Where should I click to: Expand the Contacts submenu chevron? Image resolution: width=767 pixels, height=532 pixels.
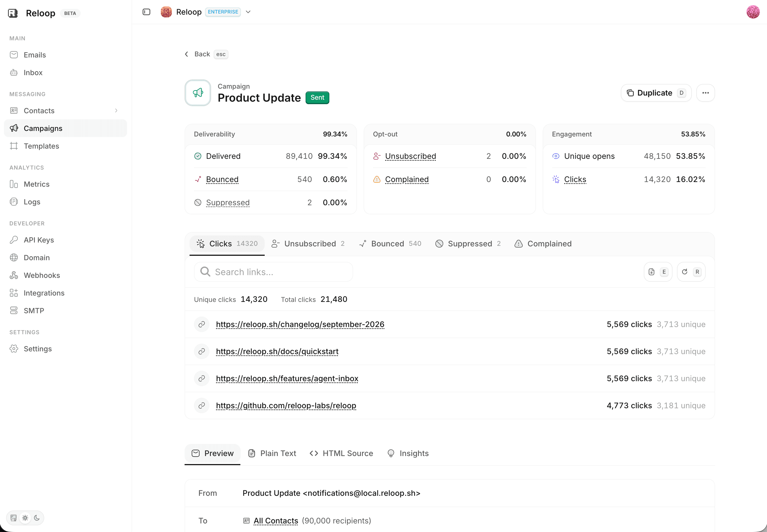[116, 111]
